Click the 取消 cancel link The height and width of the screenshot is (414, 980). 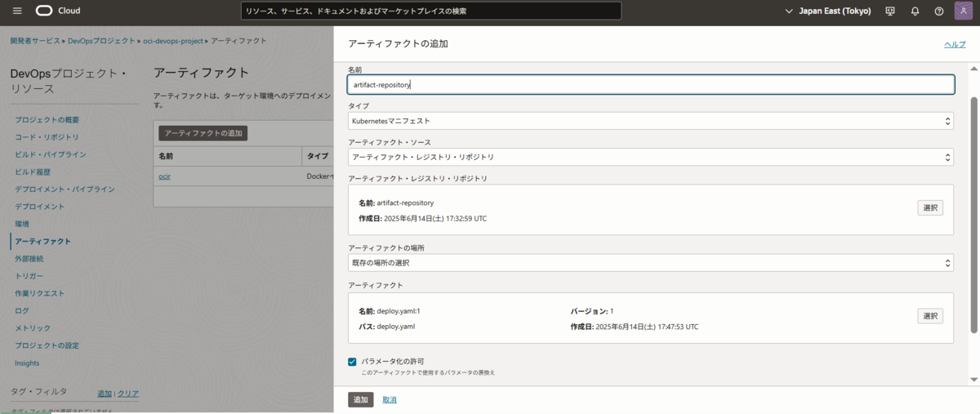[x=390, y=399]
